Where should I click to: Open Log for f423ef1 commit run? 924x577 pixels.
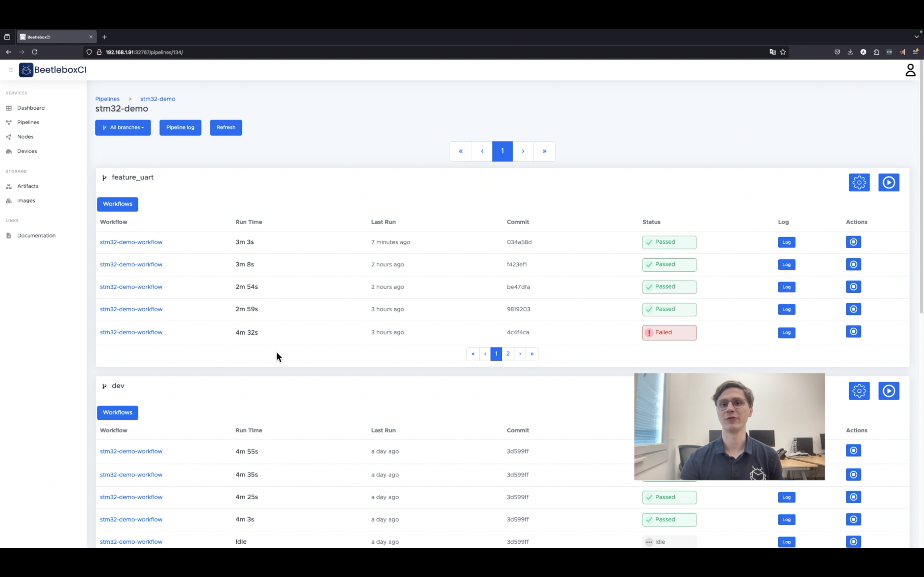tap(786, 264)
